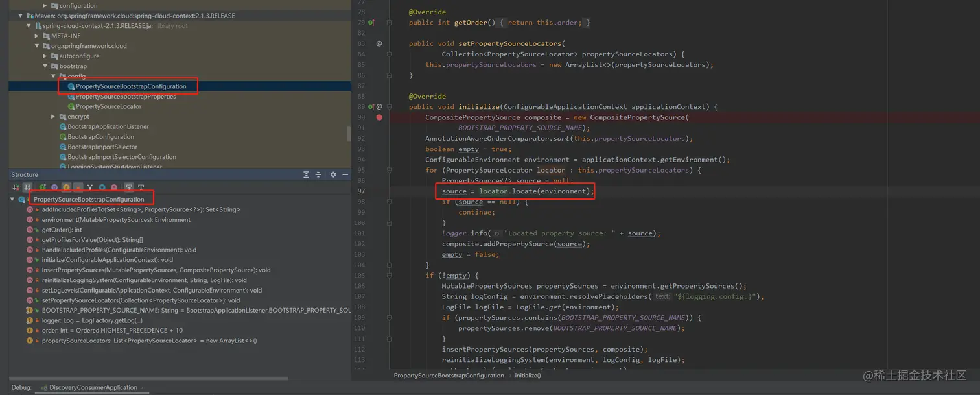The width and height of the screenshot is (980, 395).
Task: Click package icon of org.springframework.cloud
Action: (x=46, y=46)
